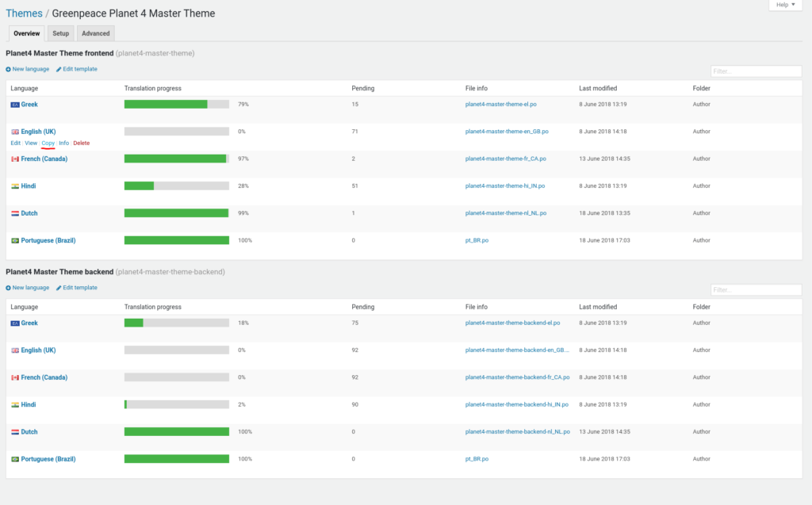This screenshot has width=812, height=505.
Task: Open the Setup tab
Action: click(60, 33)
